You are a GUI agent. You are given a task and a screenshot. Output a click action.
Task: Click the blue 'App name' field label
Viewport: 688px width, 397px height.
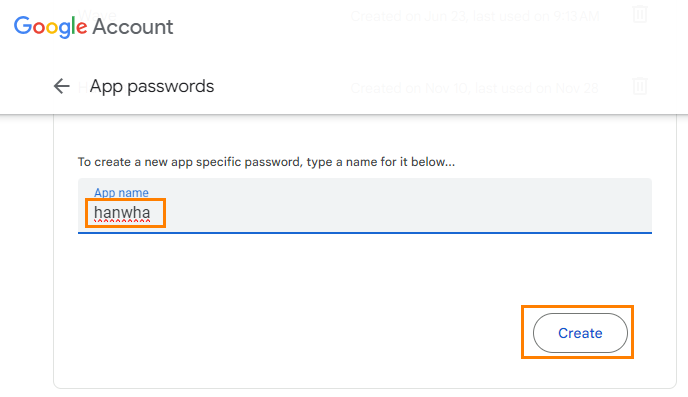coord(121,193)
